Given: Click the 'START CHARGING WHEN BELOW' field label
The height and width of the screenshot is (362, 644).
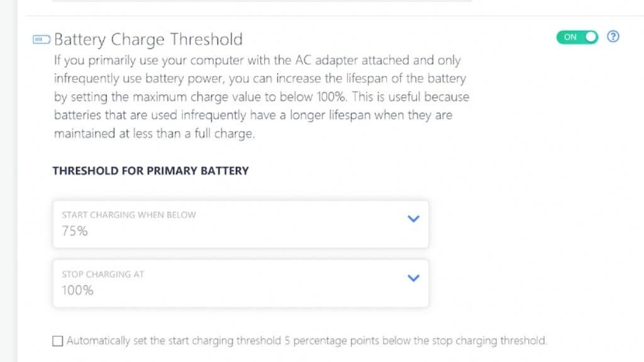Looking at the screenshot, I should (129, 215).
